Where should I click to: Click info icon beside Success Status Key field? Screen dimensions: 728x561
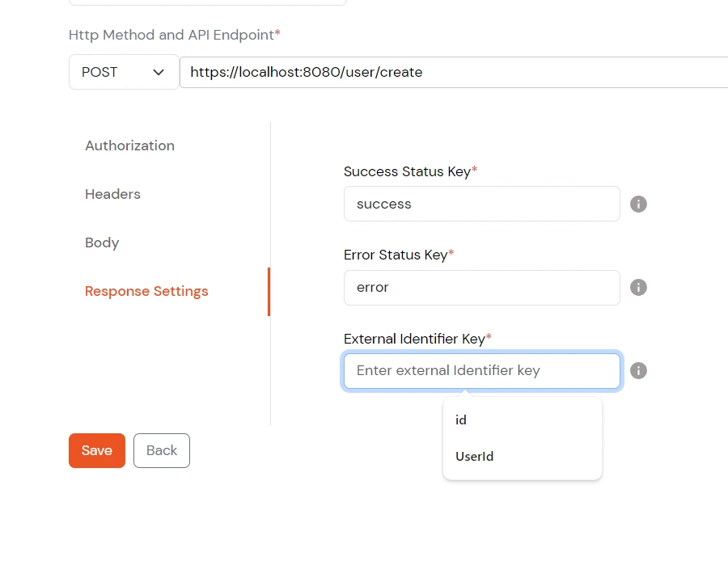(638, 204)
